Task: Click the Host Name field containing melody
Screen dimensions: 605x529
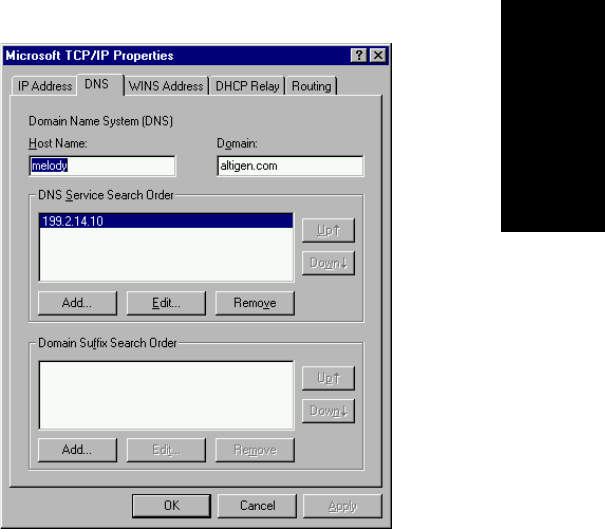Action: click(102, 166)
